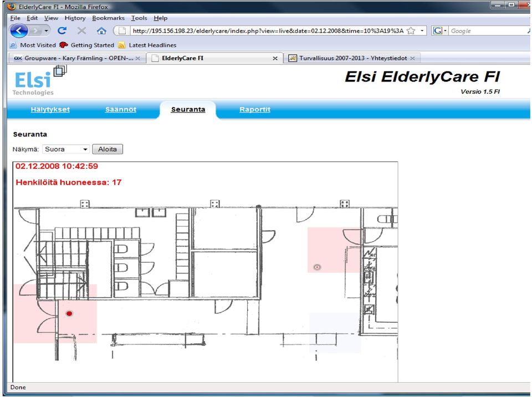Open the address bar history dropdown
This screenshot has height=397, width=532.
pyautogui.click(x=422, y=31)
